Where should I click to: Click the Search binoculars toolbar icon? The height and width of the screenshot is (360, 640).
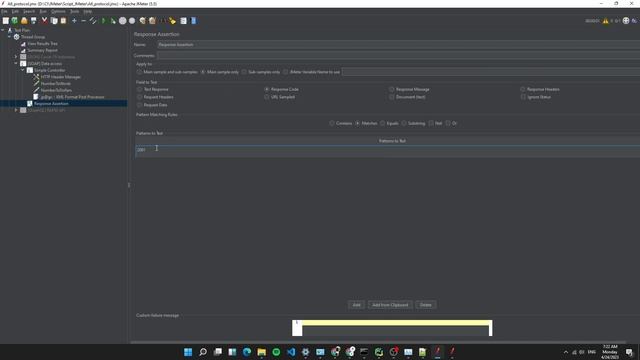[x=163, y=20]
